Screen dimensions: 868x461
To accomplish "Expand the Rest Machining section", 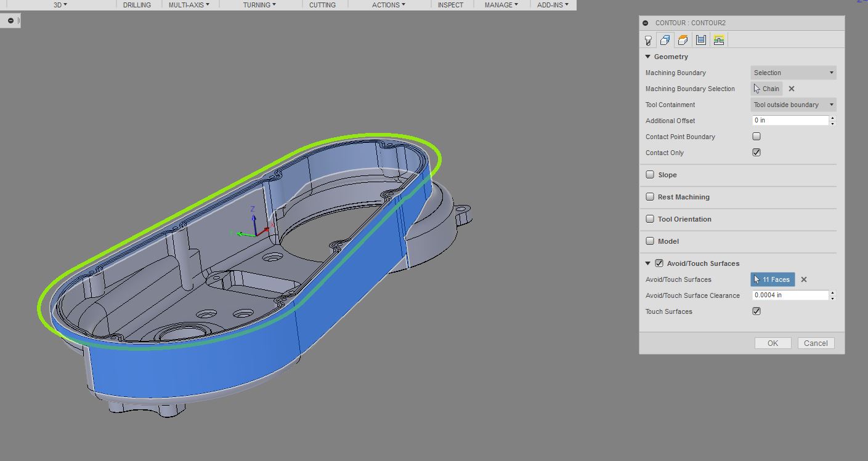I will point(650,196).
